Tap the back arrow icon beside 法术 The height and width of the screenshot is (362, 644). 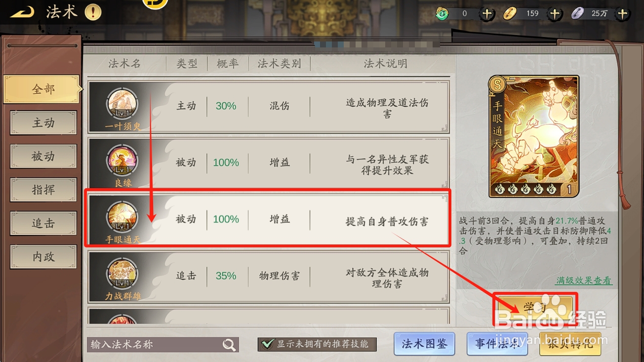pyautogui.click(x=22, y=12)
